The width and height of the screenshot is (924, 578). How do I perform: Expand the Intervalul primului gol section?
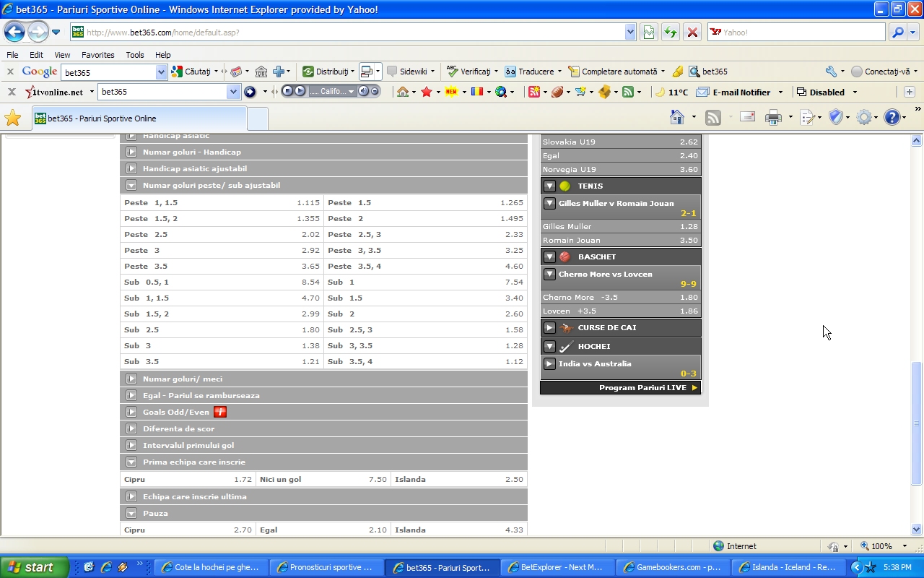pyautogui.click(x=131, y=445)
